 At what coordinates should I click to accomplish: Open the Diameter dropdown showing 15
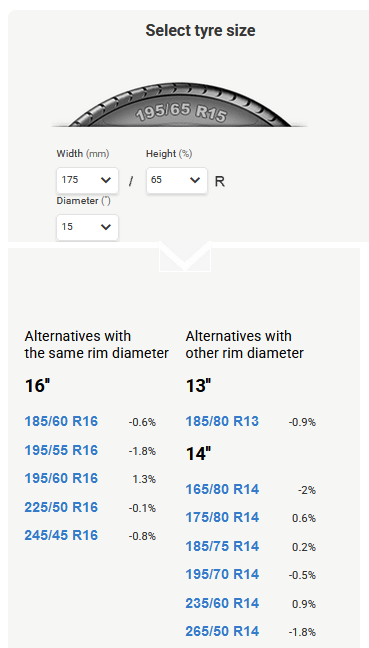87,227
